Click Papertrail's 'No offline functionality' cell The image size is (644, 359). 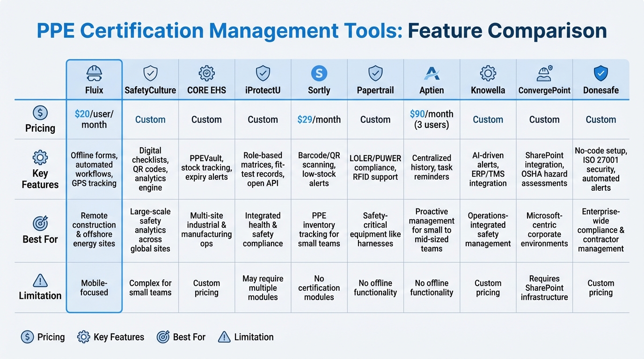375,287
